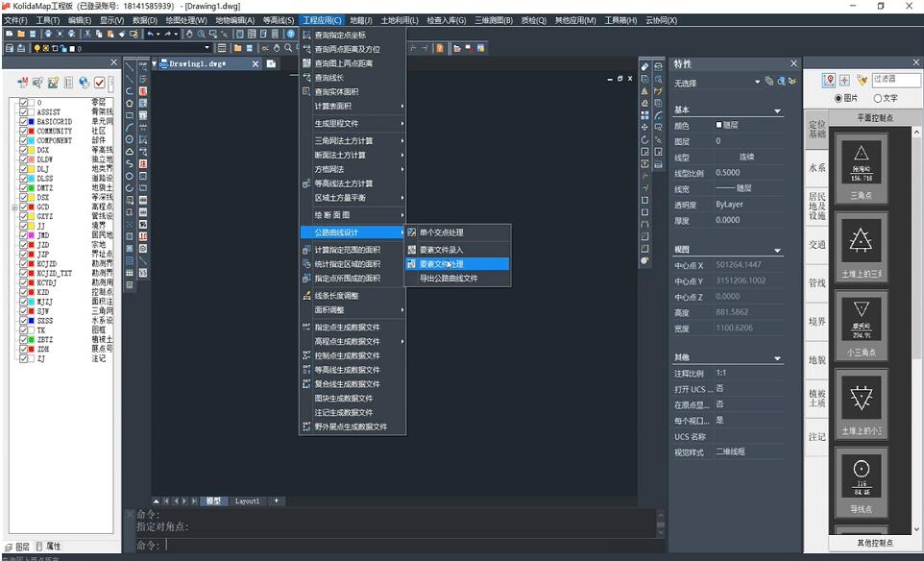This screenshot has height=561, width=924.
Task: Click the red location pin icon above symbol panel
Action: pyautogui.click(x=828, y=78)
